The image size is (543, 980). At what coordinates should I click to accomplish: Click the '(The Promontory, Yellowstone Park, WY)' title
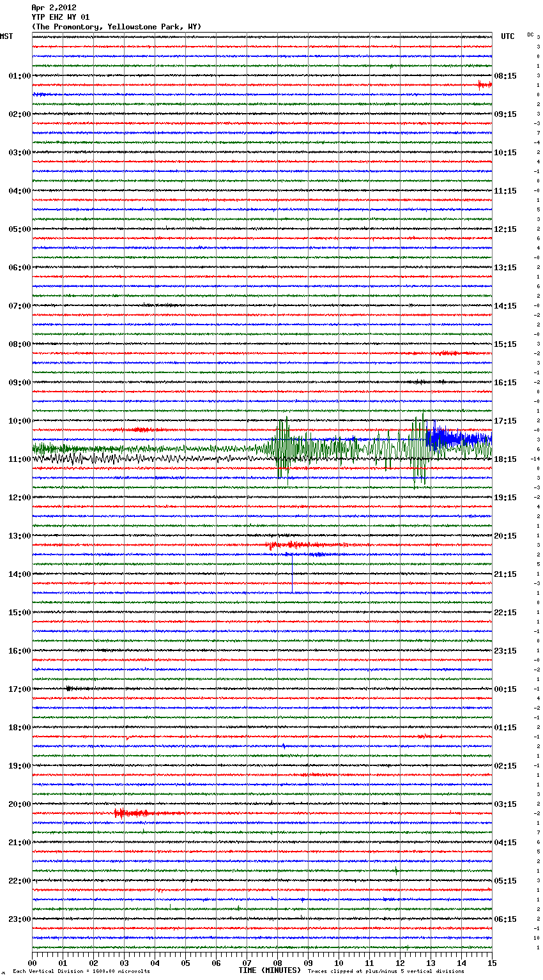(x=116, y=27)
